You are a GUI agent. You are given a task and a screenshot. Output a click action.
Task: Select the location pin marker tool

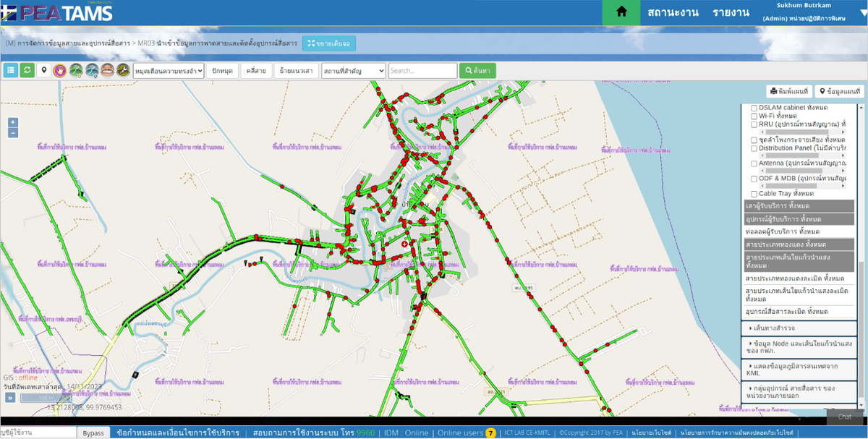[44, 70]
